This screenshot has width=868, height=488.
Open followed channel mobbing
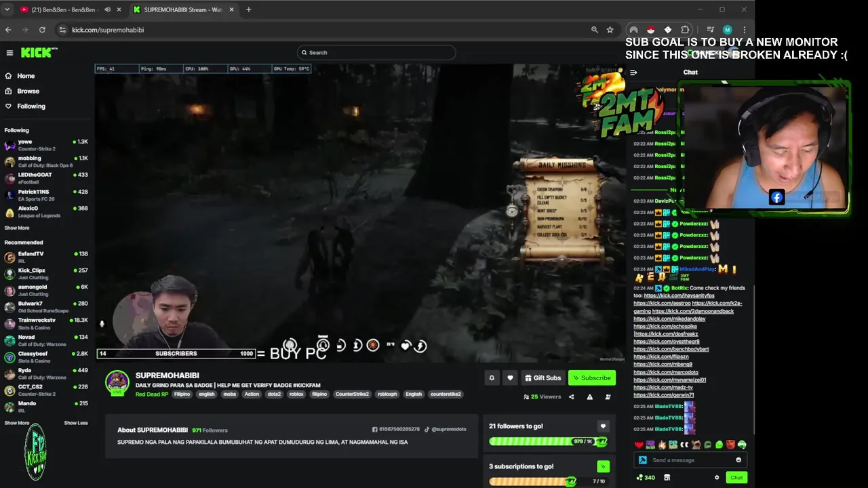(46, 161)
